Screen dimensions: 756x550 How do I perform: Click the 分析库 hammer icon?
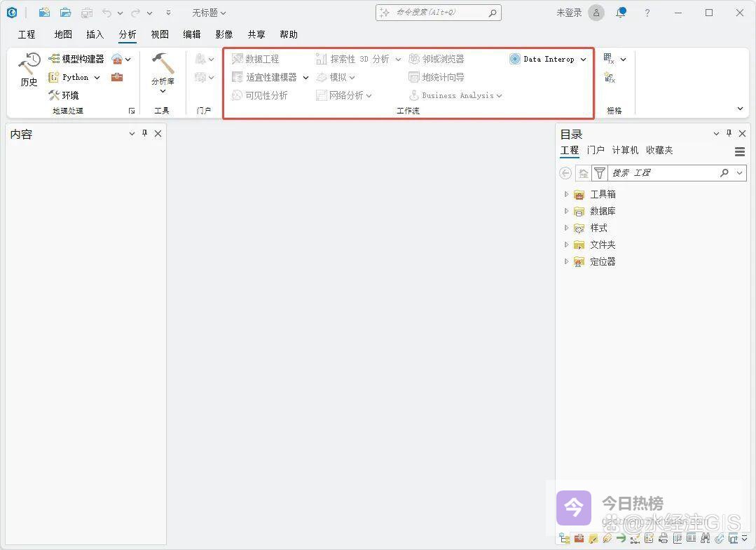point(163,64)
